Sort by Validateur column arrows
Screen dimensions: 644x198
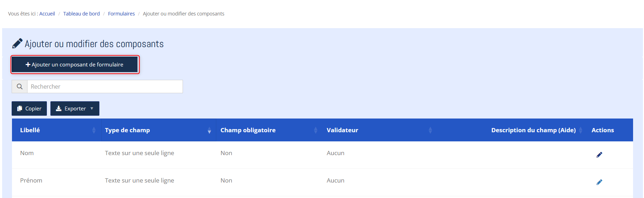coord(430,130)
